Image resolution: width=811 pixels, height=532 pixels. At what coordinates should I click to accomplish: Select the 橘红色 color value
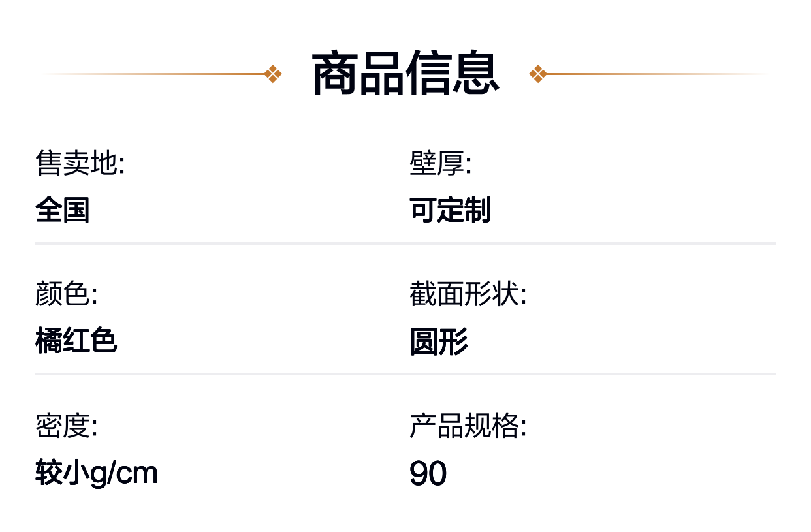point(76,341)
